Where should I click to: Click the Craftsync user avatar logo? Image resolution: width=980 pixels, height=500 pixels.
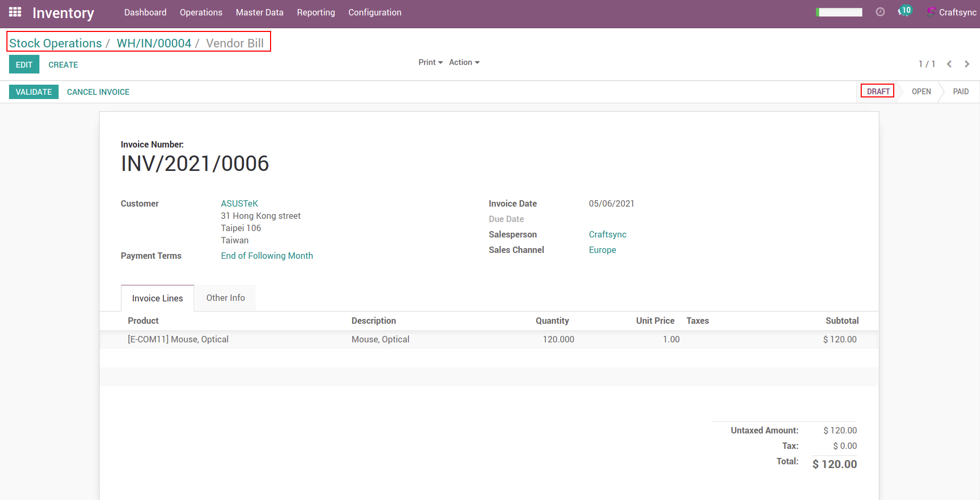931,12
